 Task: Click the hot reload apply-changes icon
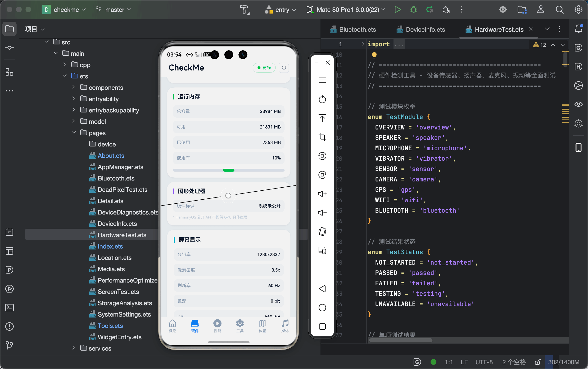(430, 9)
